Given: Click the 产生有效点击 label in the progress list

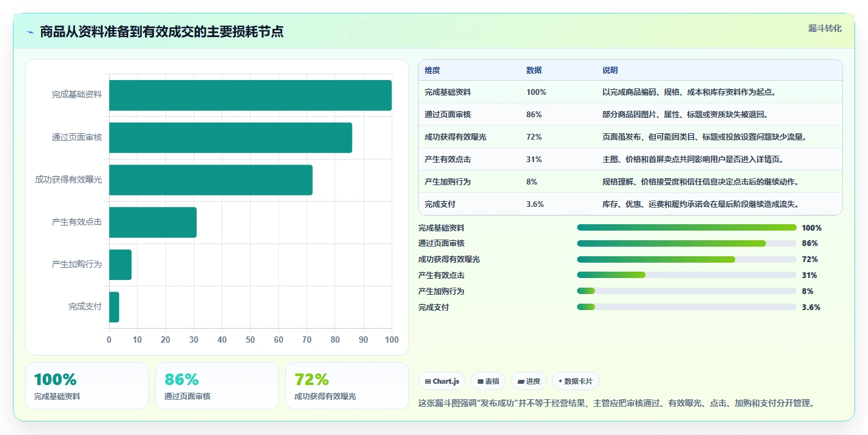Looking at the screenshot, I should pos(441,275).
